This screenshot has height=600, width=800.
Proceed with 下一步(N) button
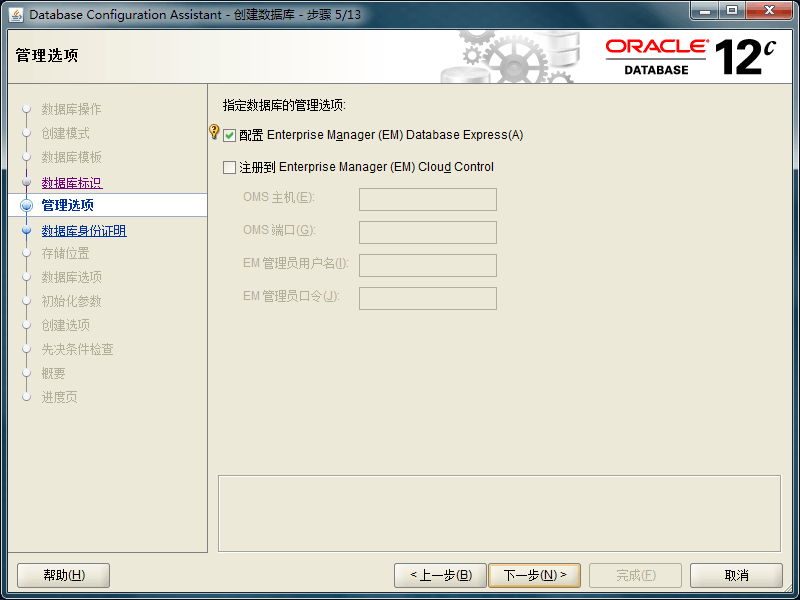point(534,575)
